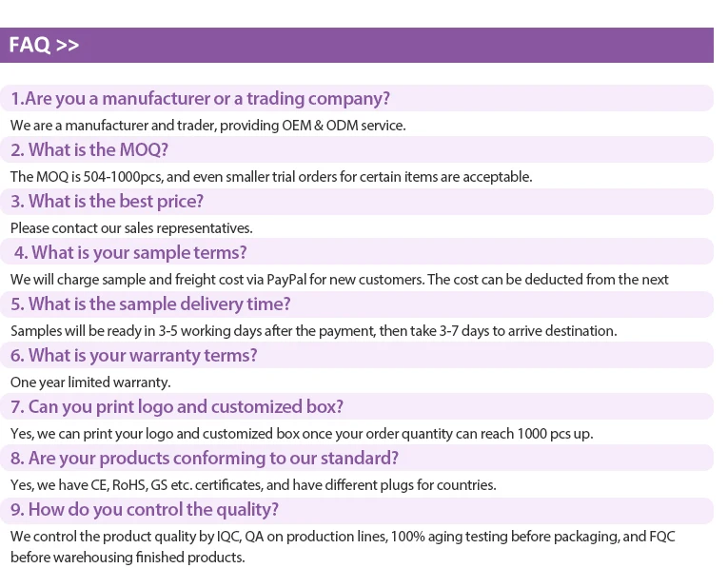Click the 1000 pcs logo printing answer
Screen dimensions: 728x588
(x=302, y=433)
